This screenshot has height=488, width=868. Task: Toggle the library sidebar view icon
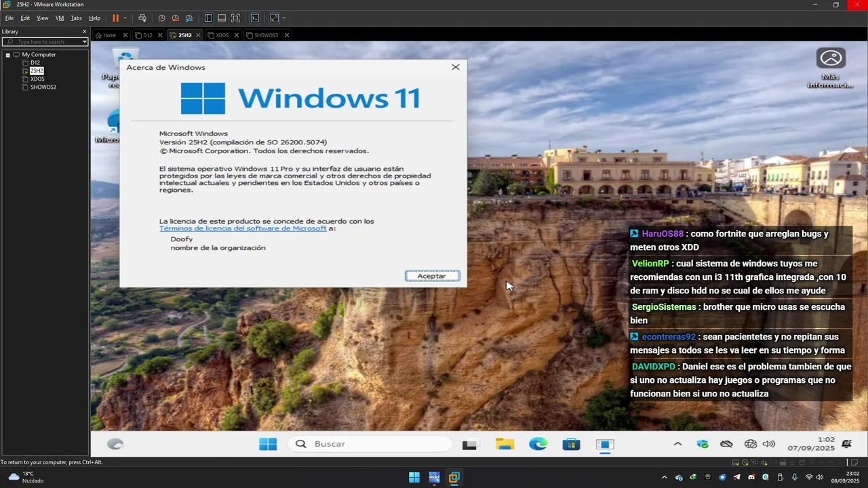[x=208, y=18]
